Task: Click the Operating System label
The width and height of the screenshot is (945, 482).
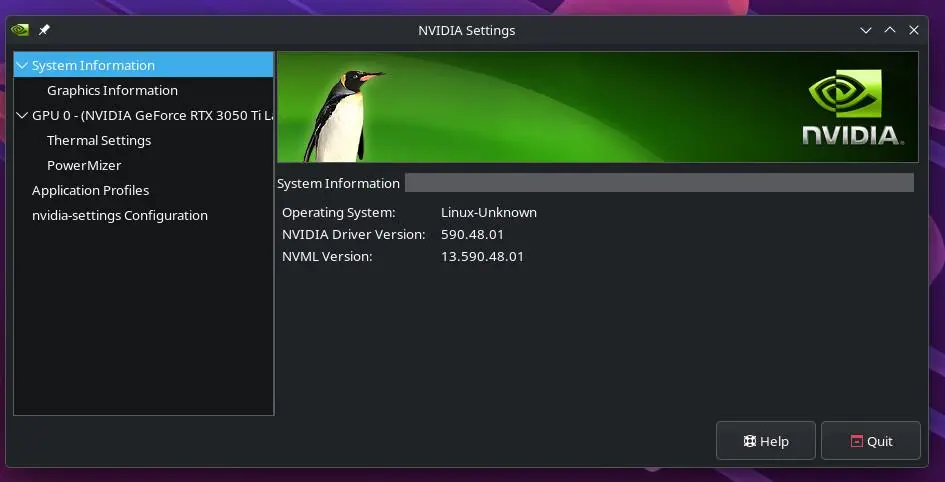Action: 339,213
